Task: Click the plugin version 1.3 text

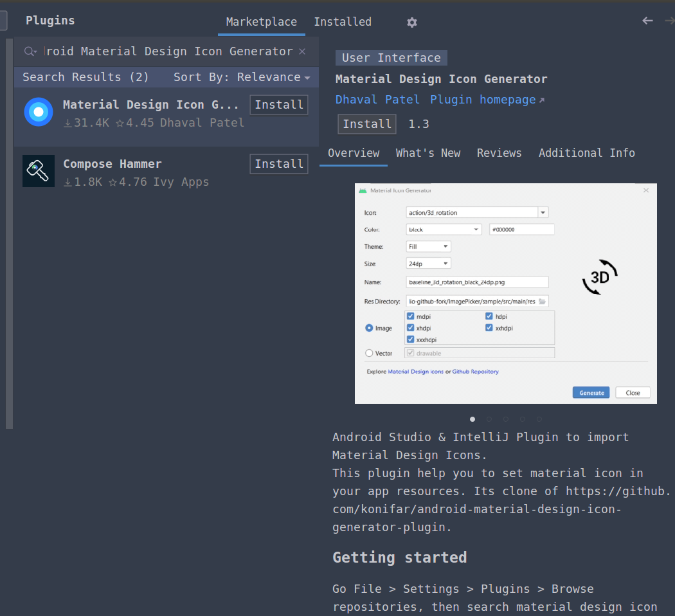Action: click(x=419, y=124)
